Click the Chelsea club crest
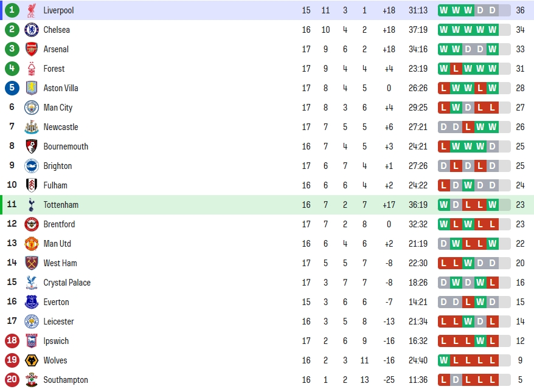 point(32,30)
